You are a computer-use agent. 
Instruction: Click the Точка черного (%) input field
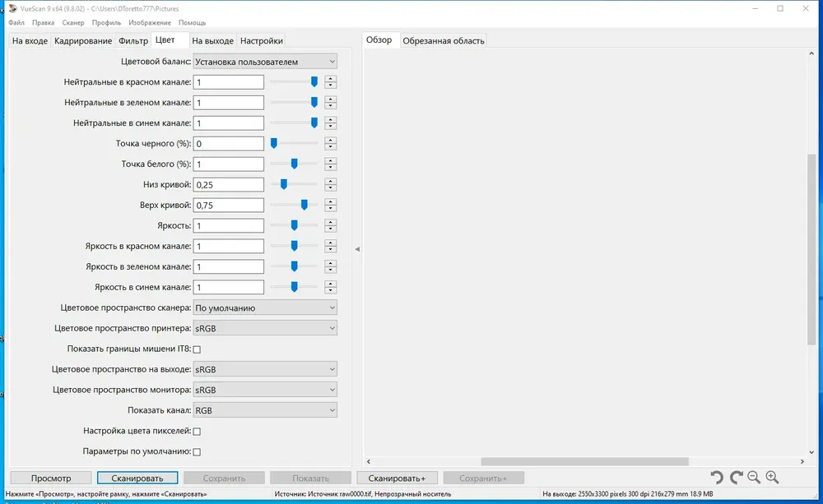pos(228,143)
